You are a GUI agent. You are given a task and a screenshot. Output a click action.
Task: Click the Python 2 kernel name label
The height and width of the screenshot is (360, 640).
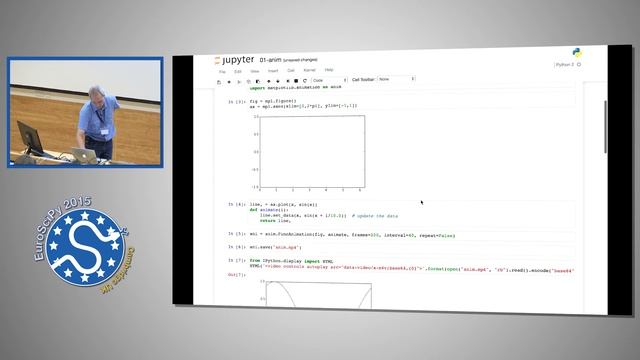pyautogui.click(x=565, y=64)
